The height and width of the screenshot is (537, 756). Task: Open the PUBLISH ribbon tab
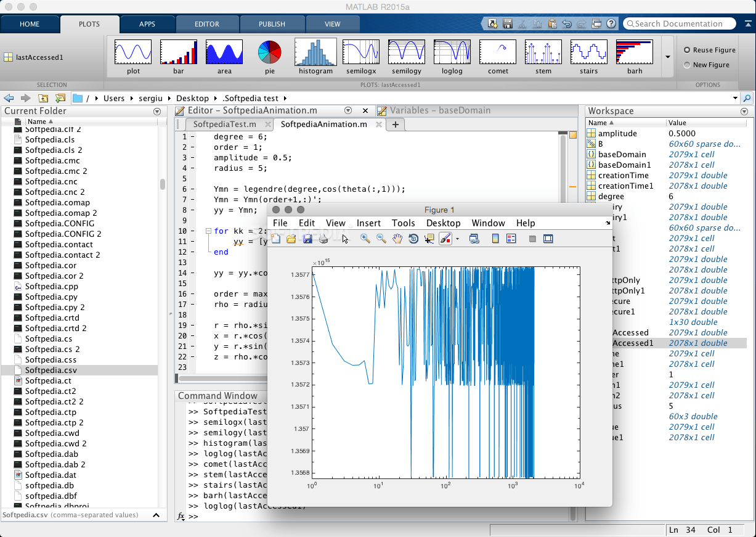(x=272, y=24)
